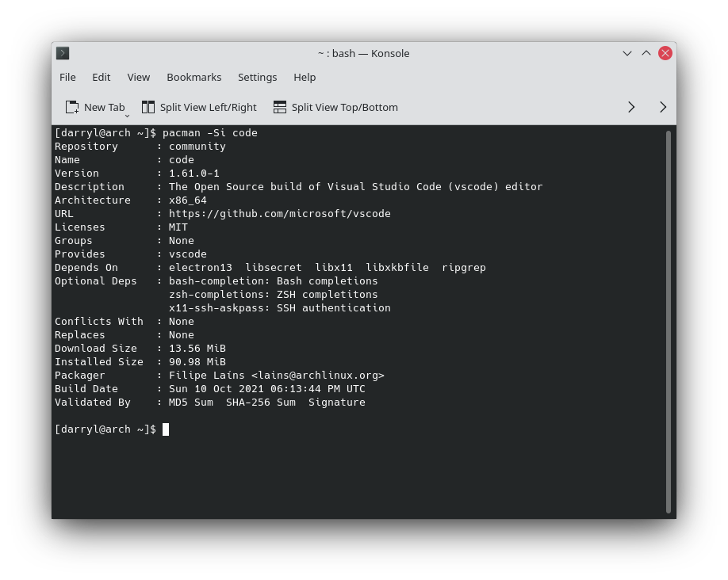Viewport: 728px width, 580px height.
Task: Click the architecture value x86_64
Action: pyautogui.click(x=188, y=200)
